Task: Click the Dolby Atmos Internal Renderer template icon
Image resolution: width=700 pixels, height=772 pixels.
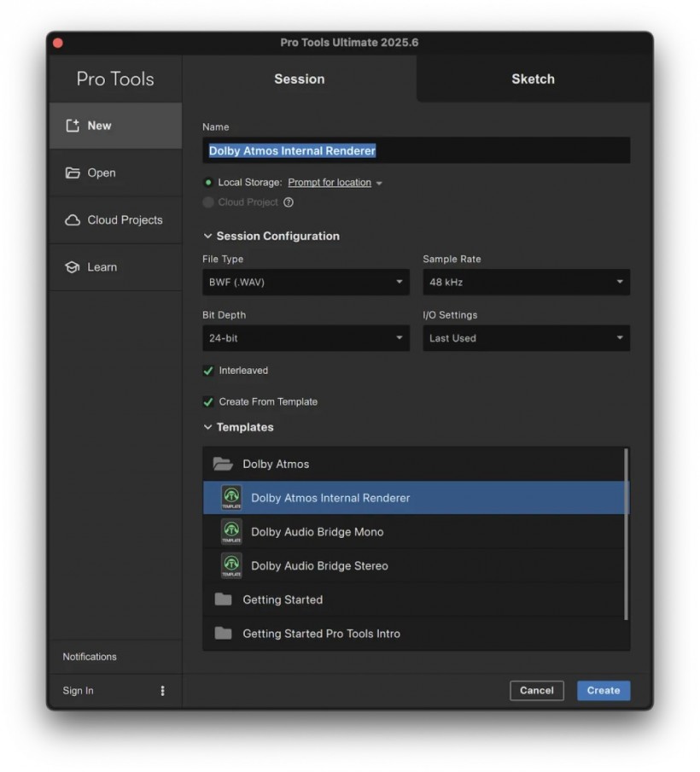Action: pos(231,498)
